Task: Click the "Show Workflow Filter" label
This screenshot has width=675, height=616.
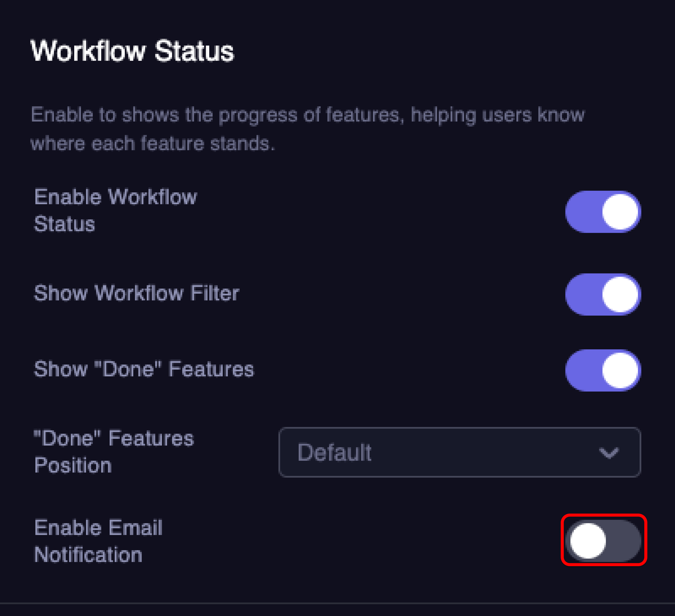Action: click(137, 293)
